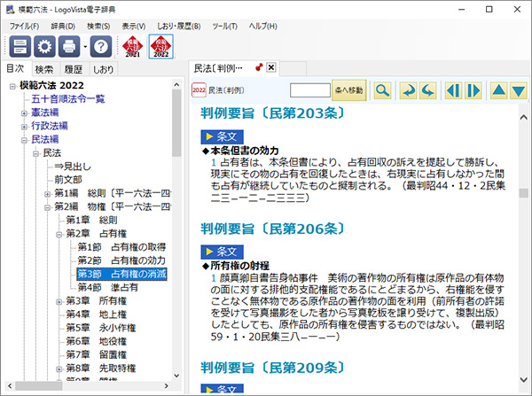
Task: Open the 表示(V) menu
Action: [134, 26]
